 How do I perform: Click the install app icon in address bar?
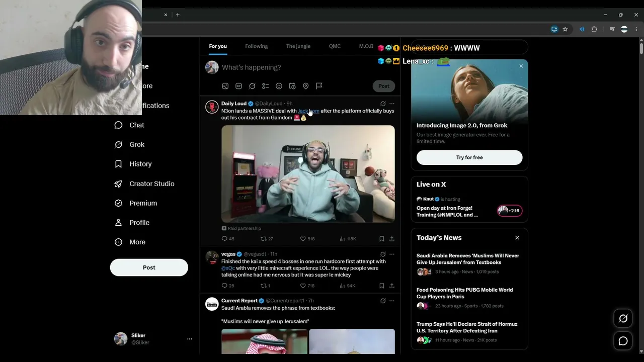[554, 29]
